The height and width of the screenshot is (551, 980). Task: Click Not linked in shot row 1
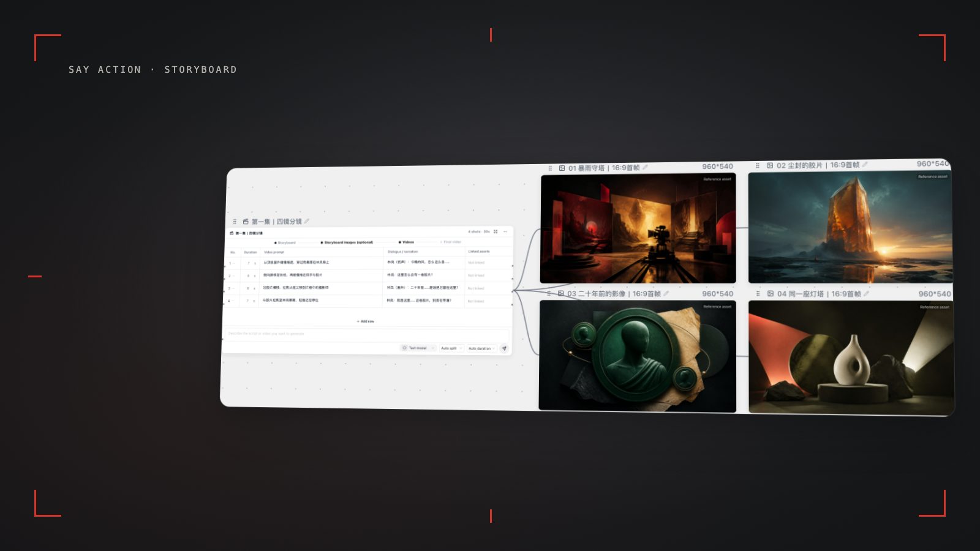tap(476, 263)
